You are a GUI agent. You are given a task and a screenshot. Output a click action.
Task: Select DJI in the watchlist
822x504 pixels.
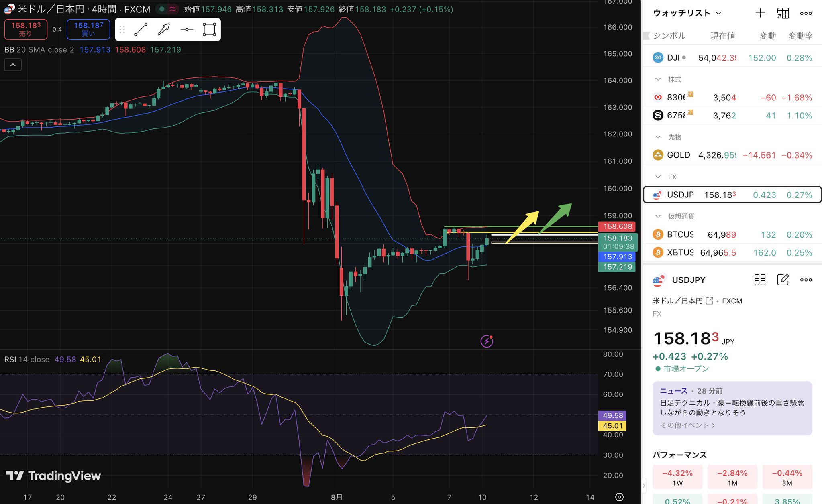tap(732, 58)
